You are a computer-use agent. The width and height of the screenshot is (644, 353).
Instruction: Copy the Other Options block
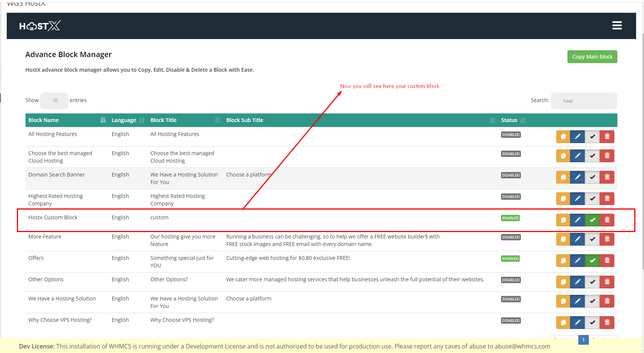click(563, 282)
